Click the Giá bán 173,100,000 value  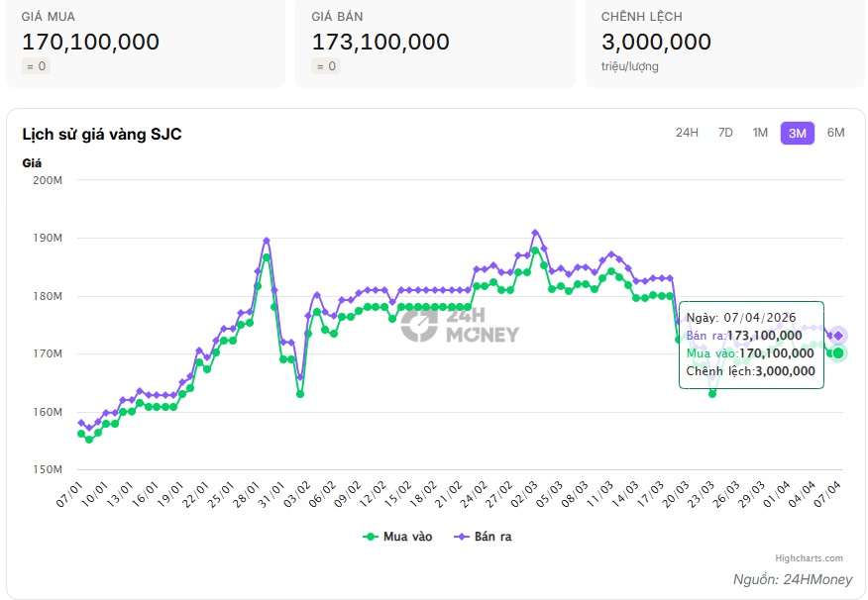380,42
